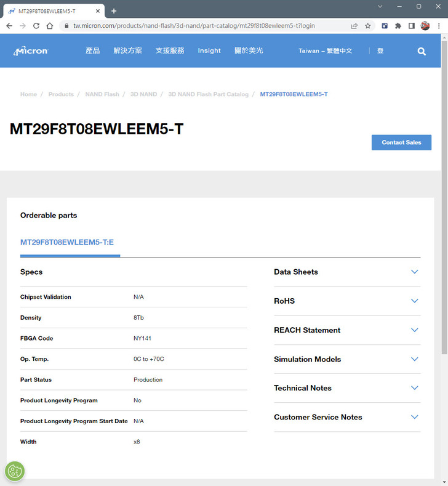Open cookie settings icon
The image size is (448, 486).
(x=15, y=471)
